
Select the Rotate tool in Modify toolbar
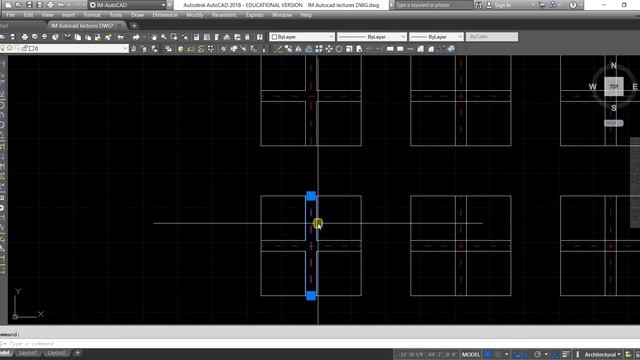339,49
